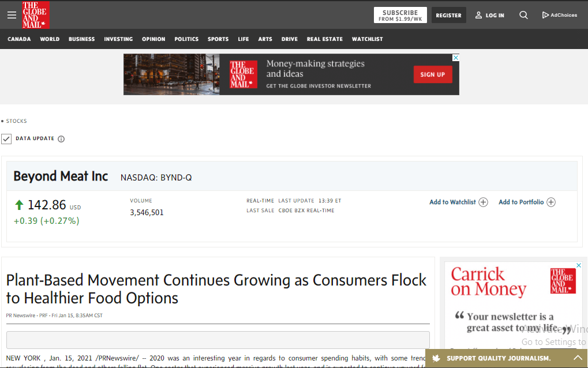Click the Support Quality Journalism label

499,358
